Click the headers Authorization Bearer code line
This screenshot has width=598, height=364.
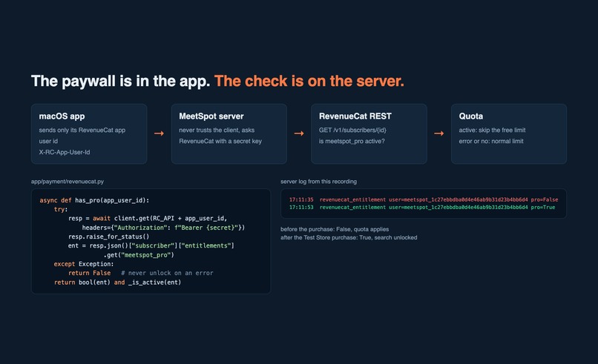coord(163,228)
